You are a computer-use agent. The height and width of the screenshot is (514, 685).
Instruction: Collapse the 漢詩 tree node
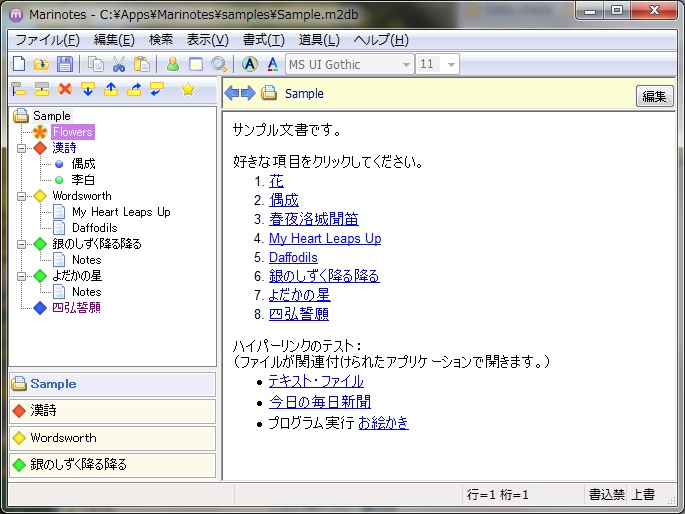click(x=21, y=148)
